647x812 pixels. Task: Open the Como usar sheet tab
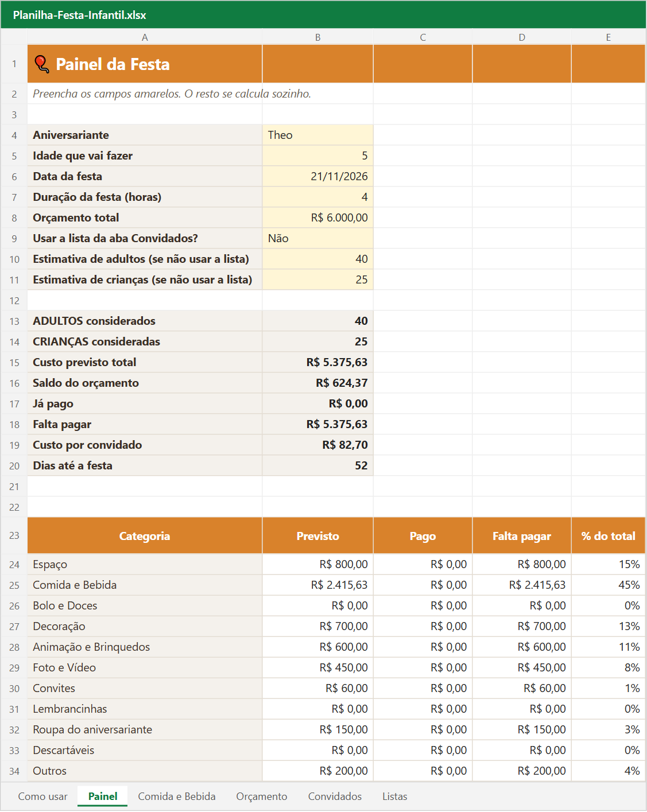pos(43,796)
